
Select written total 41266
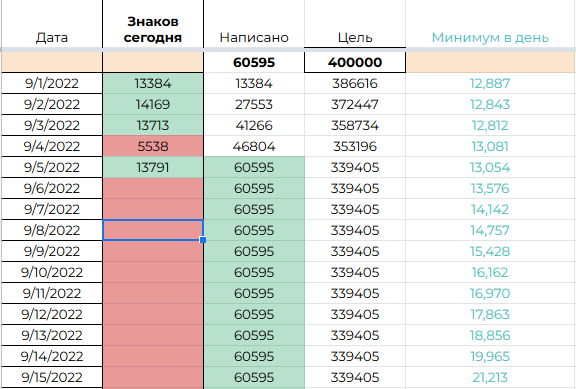pyautogui.click(x=254, y=125)
